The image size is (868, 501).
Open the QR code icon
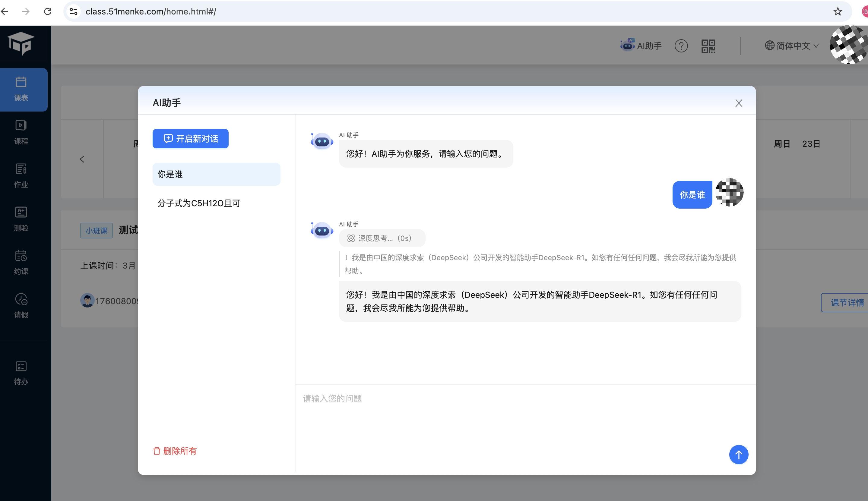click(x=708, y=46)
